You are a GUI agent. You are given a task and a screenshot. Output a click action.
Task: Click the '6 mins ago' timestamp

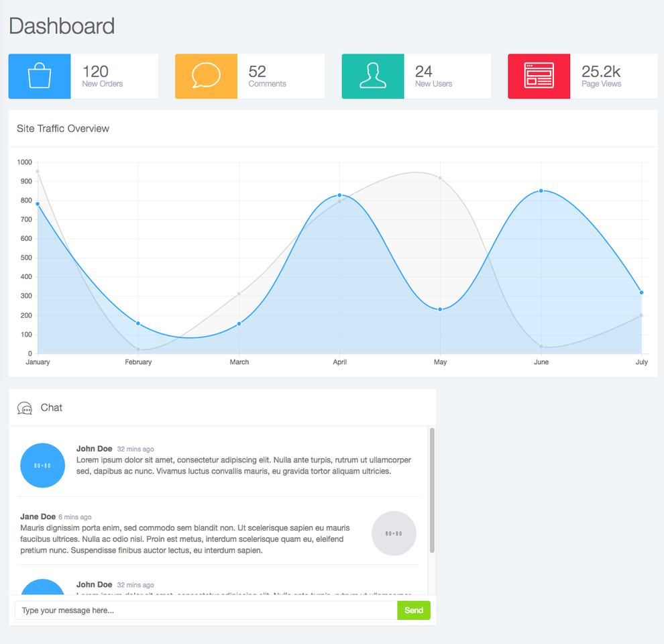[75, 517]
